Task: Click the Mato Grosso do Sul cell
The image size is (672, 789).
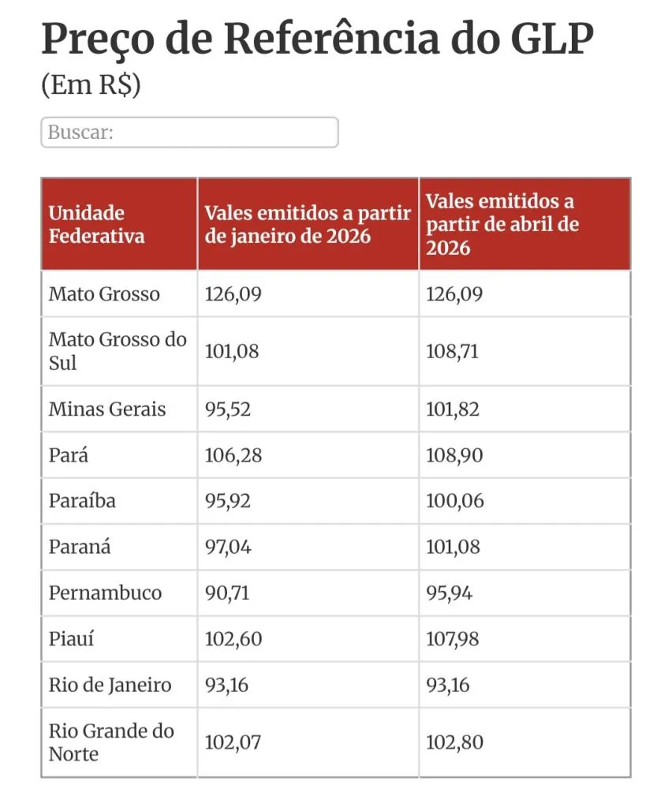Action: pos(118,351)
